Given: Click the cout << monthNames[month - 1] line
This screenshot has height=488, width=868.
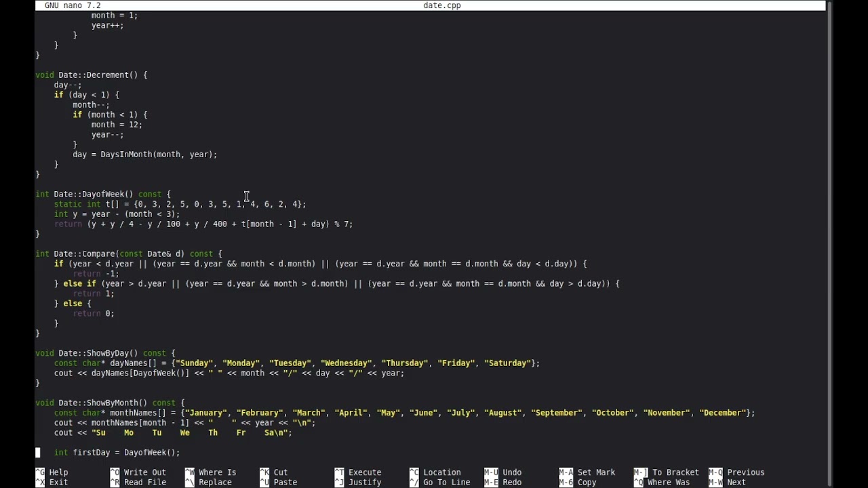Looking at the screenshot, I should pyautogui.click(x=185, y=423).
